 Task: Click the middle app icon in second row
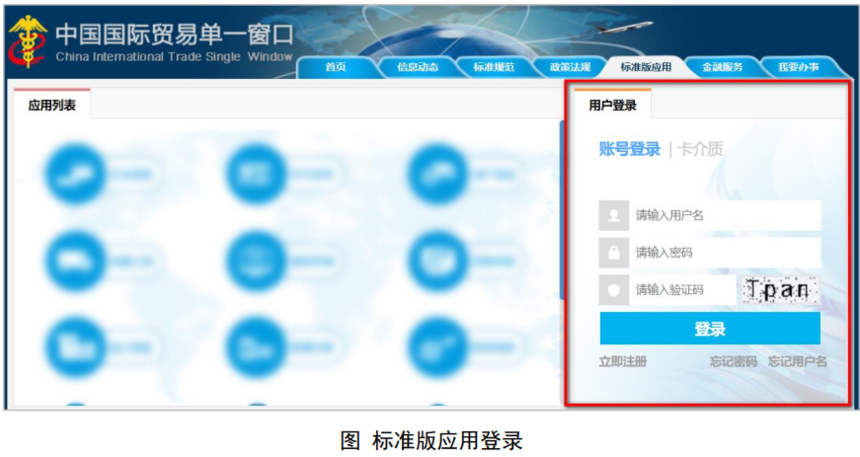click(256, 260)
